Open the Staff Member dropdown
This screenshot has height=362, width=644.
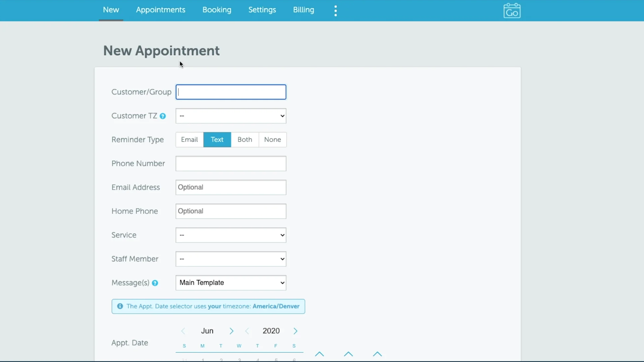231,259
